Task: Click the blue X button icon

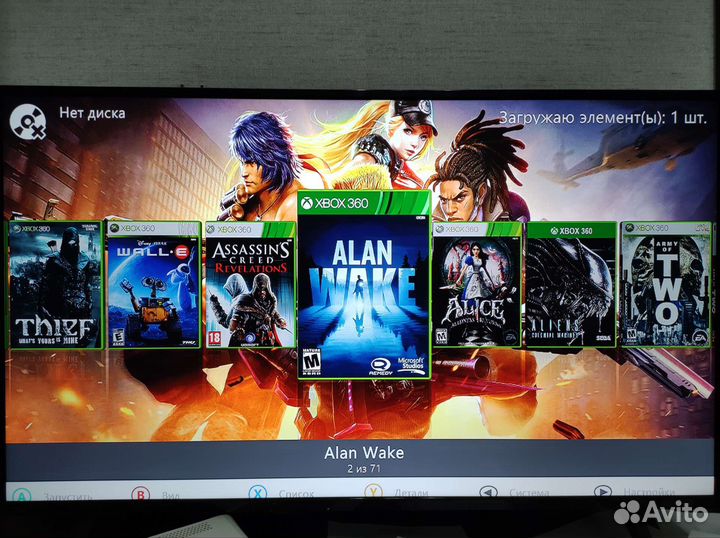Action: pyautogui.click(x=258, y=493)
